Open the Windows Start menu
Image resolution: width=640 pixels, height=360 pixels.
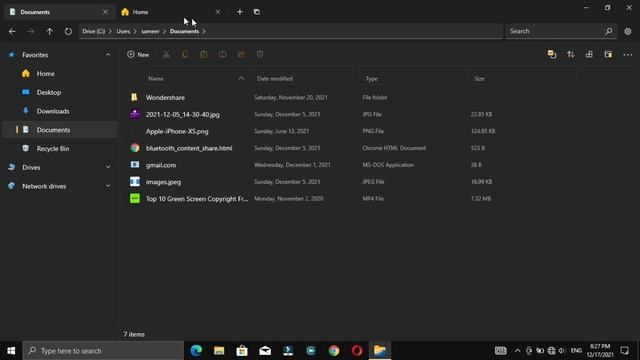tap(11, 351)
